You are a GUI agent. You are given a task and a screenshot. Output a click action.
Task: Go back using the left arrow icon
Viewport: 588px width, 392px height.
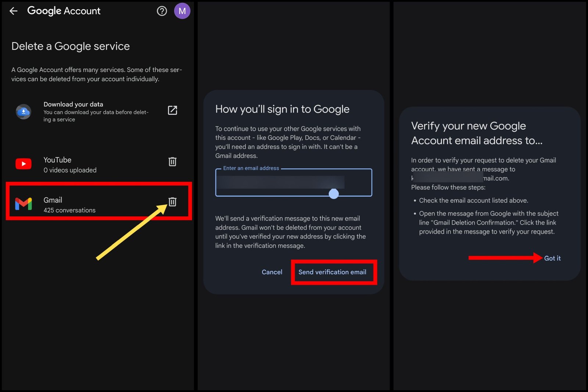click(x=14, y=11)
